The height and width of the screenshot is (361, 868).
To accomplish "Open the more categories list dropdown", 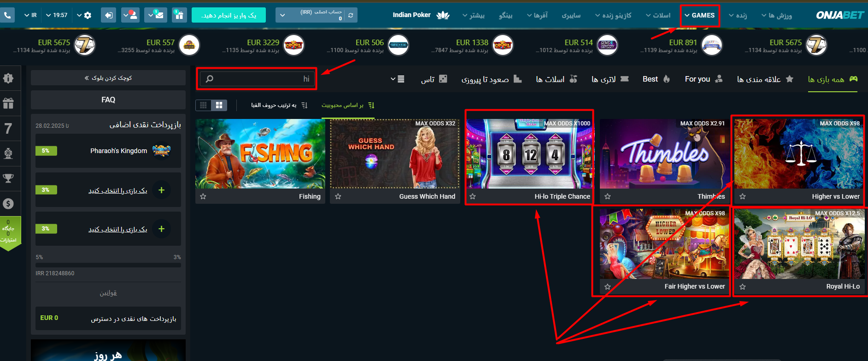I will 398,79.
